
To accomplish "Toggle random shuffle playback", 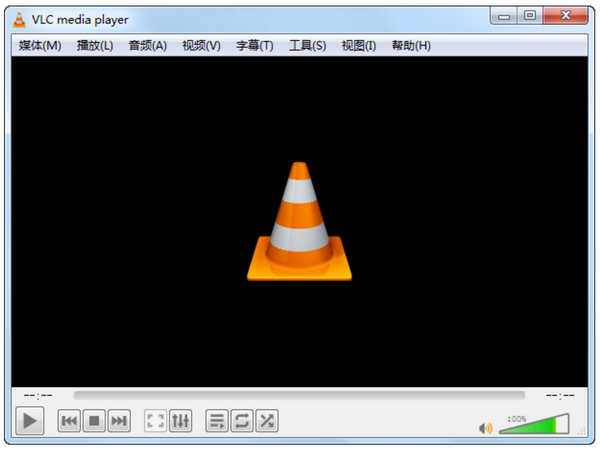I will (267, 421).
